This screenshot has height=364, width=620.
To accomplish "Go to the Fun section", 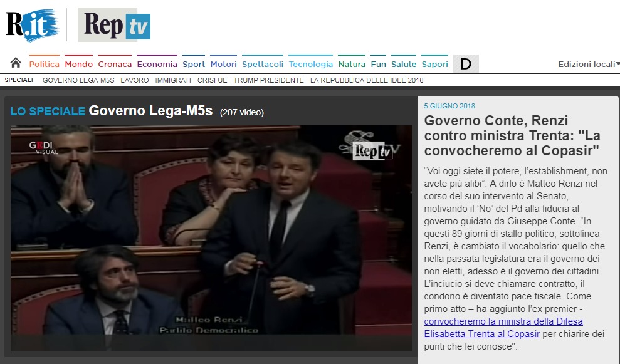I will coord(379,64).
